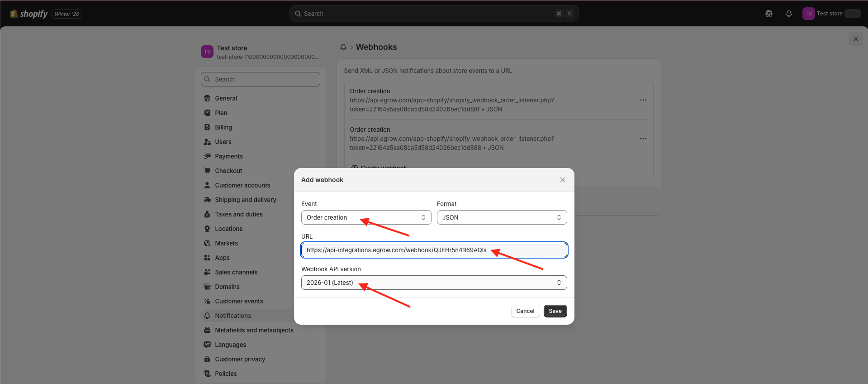The image size is (868, 384).
Task: Click the Plan icon in the settings sidebar
Action: 207,113
